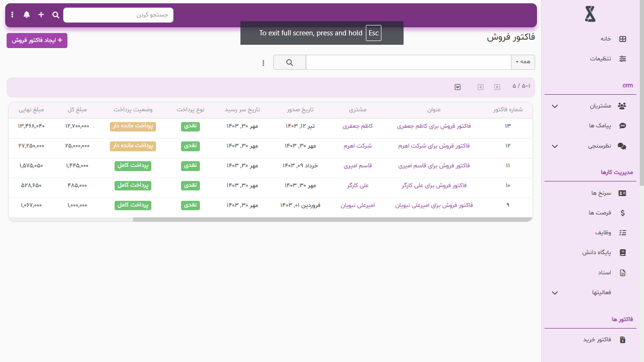Screen dimensions: 644x362
Task: Open customer کاظم جعفری link
Action: point(358,126)
